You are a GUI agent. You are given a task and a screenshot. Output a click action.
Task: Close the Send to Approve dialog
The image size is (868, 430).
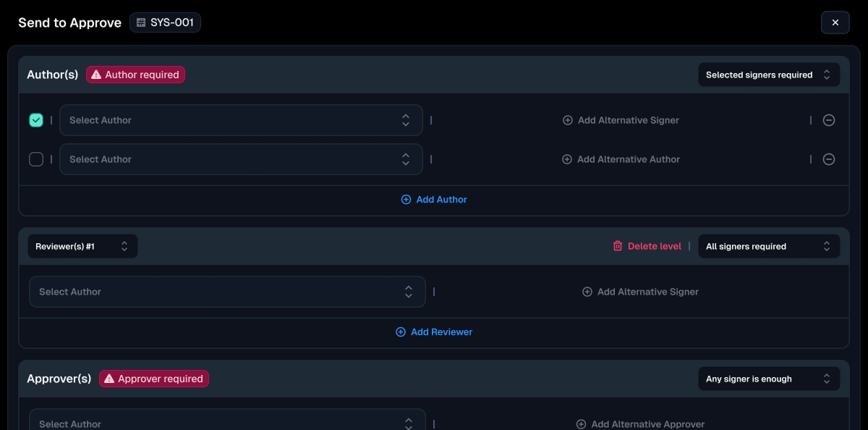point(835,22)
